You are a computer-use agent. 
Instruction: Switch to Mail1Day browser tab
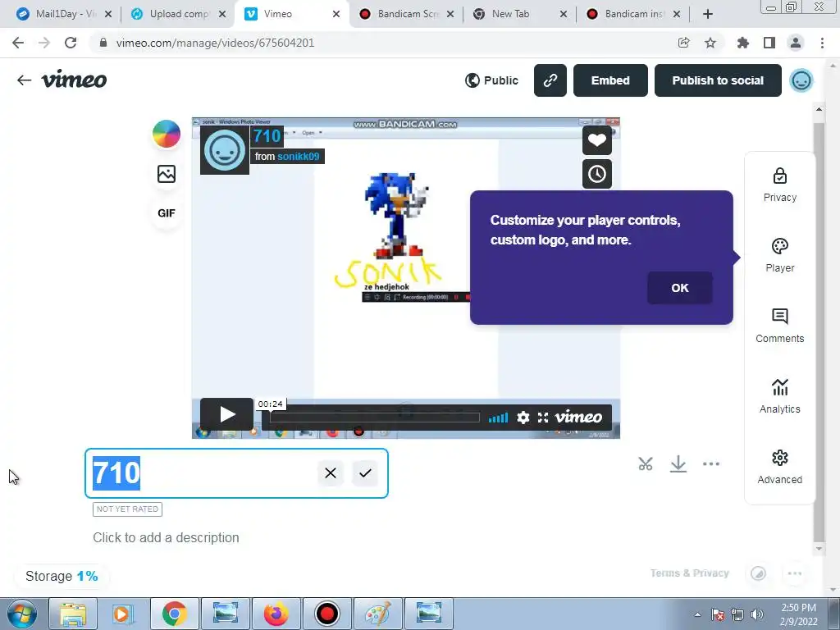pyautogui.click(x=64, y=14)
